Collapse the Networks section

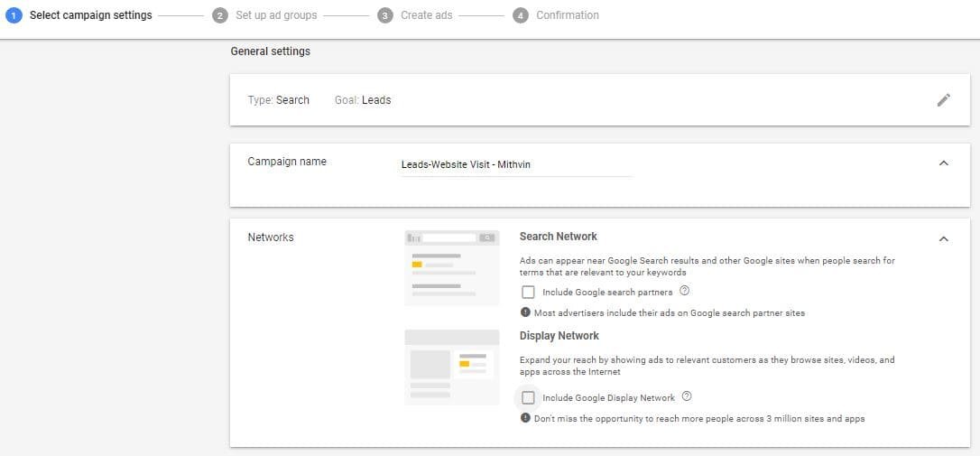coord(943,239)
